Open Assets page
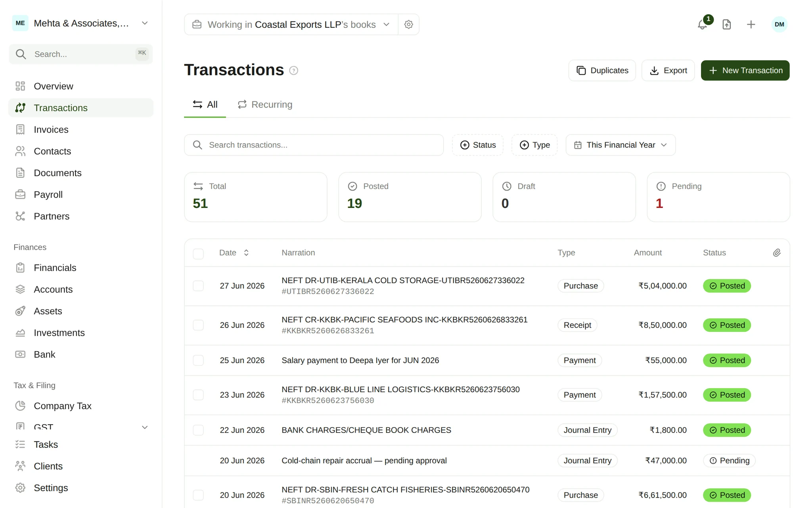Image resolution: width=812 pixels, height=508 pixels. pyautogui.click(x=81, y=311)
